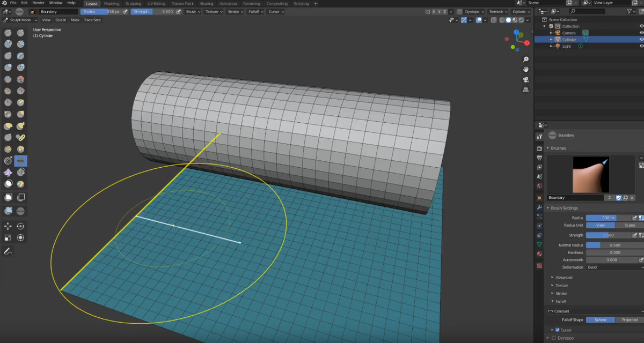
Task: Hide the Cylinder object in outliner
Action: (641, 40)
